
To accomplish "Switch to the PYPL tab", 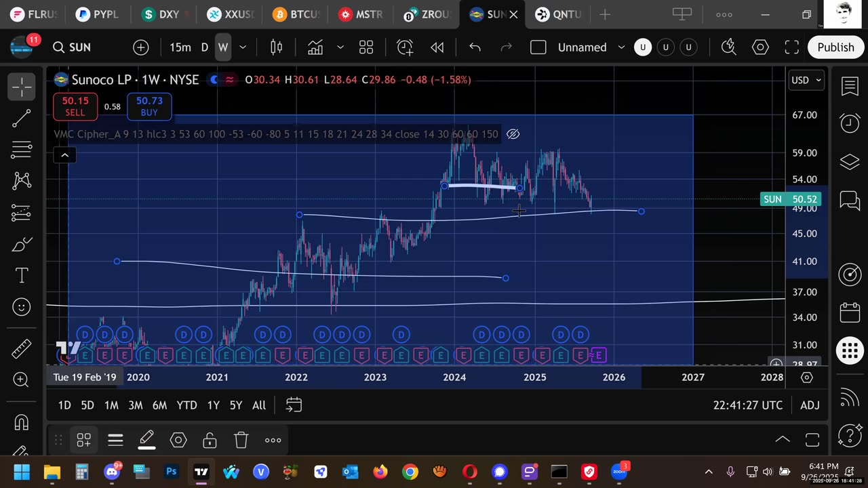I will [98, 14].
